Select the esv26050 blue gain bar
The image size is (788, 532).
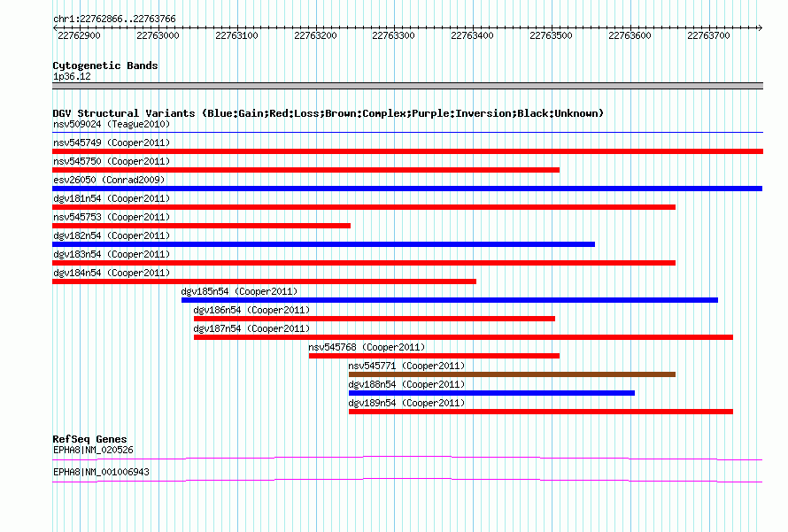pyautogui.click(x=407, y=189)
